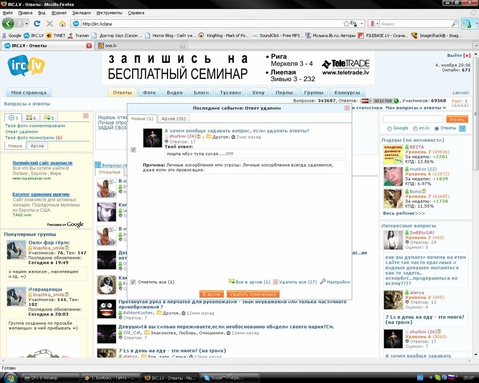479x383 pixels.
Task: Go to Firefox home page icon
Action: tap(62, 24)
